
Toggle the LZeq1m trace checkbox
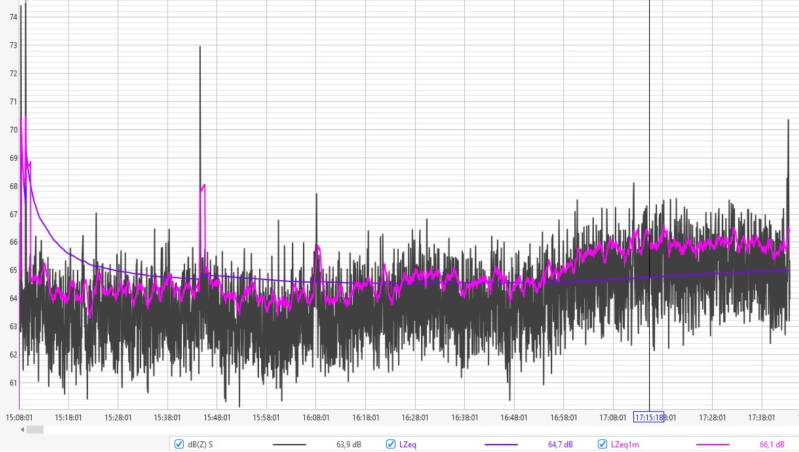pyautogui.click(x=602, y=444)
